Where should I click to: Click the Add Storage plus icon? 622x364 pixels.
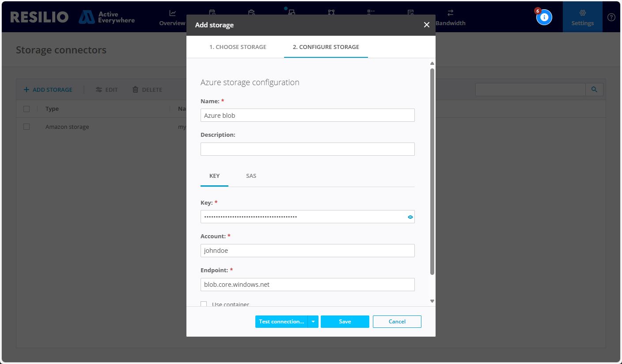point(27,89)
